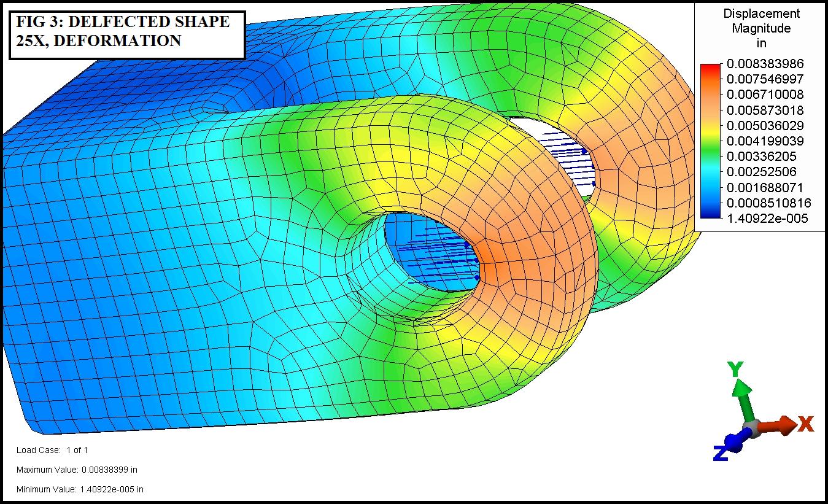Click the Maximum Value readout text

tap(77, 470)
